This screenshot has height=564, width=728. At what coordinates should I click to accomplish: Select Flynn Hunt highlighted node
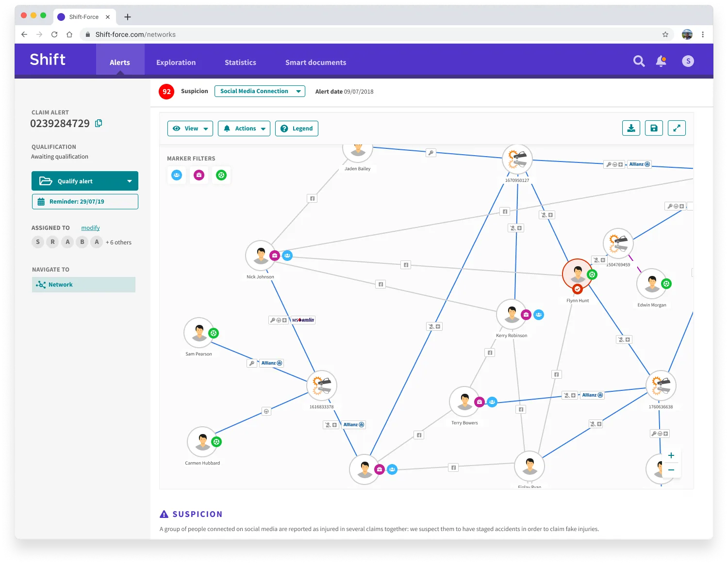pos(578,274)
